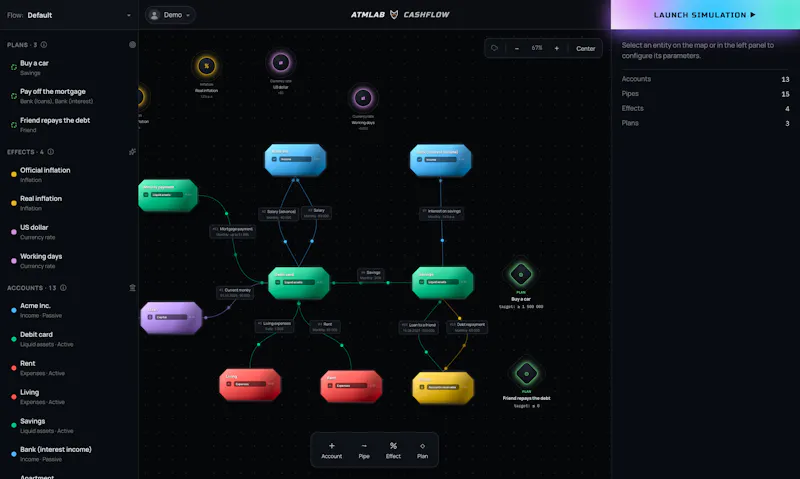The image size is (800, 479).
Task: Select the Debit card green node on map
Action: point(298,283)
